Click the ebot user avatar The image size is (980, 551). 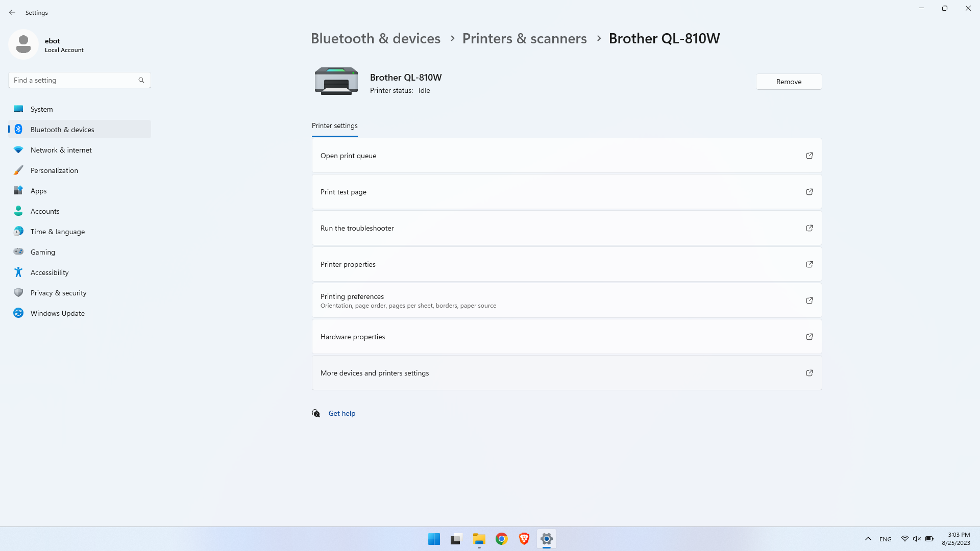click(23, 44)
